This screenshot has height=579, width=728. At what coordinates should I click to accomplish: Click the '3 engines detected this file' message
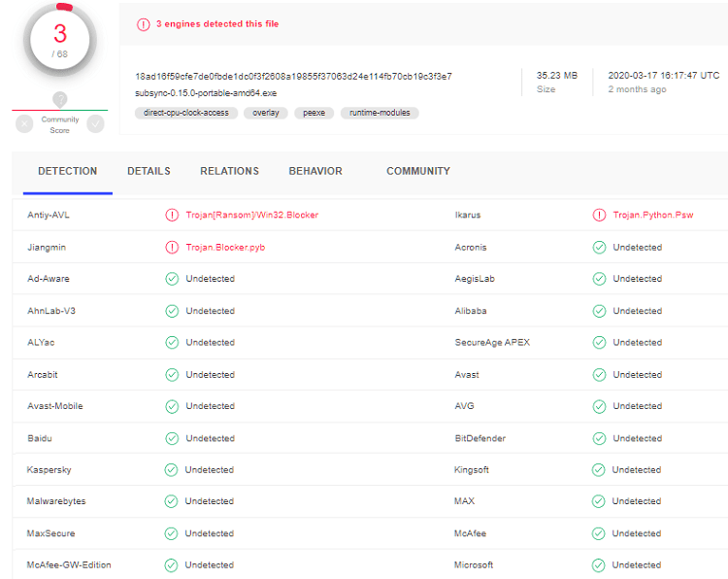point(217,24)
